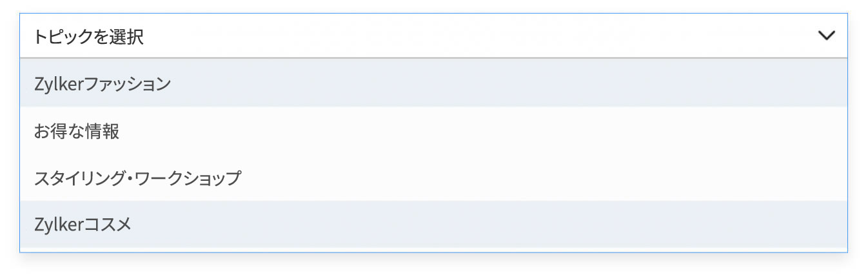Click the dropdown chevron arrow icon
Viewport: 868px width, 279px height.
(x=826, y=36)
